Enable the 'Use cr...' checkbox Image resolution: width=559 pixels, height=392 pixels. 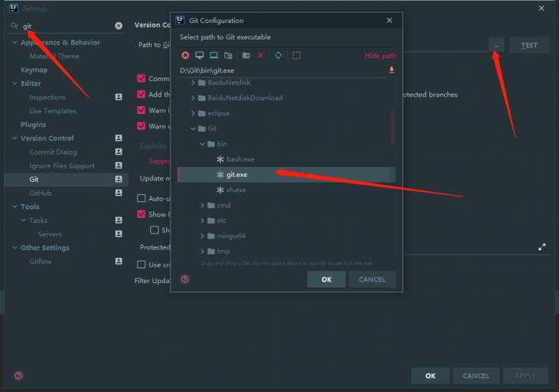141,264
